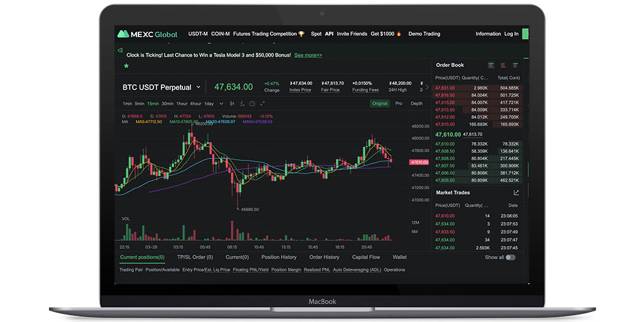Click the Floating PNL/Yield column header

(250, 270)
